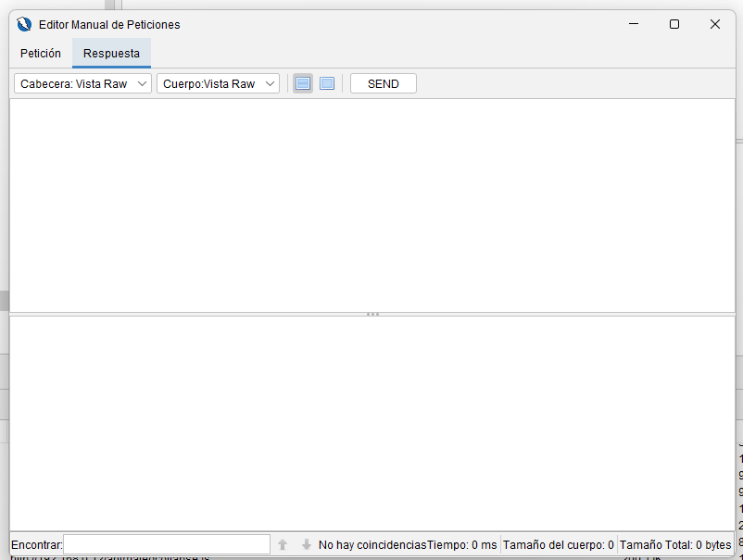Toggle the split header/body view icon
This screenshot has height=560, width=743.
tap(303, 83)
